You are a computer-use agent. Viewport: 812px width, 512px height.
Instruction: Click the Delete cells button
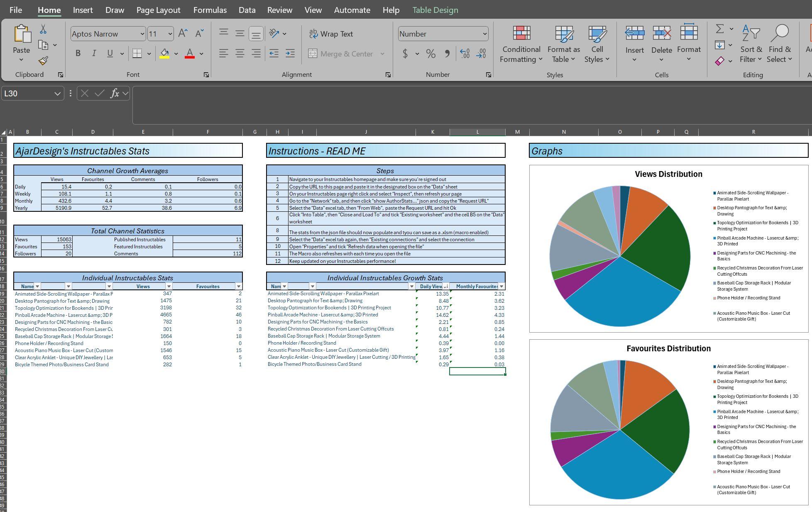(x=662, y=44)
